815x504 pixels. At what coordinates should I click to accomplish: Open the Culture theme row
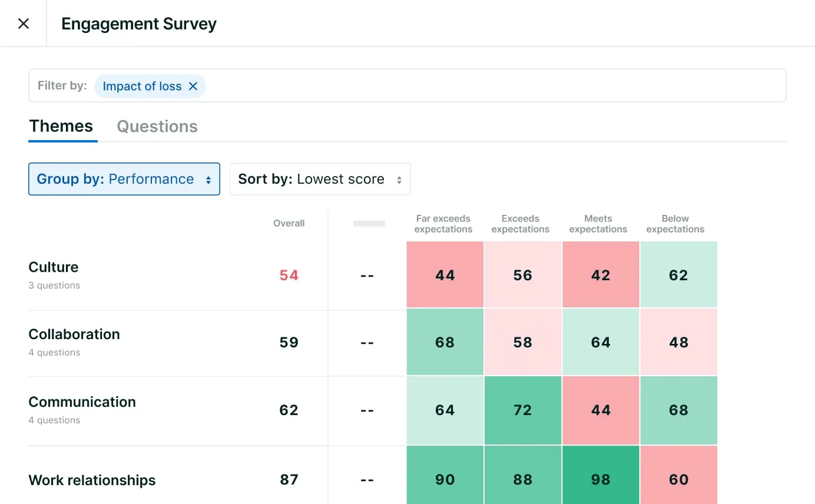(x=54, y=267)
